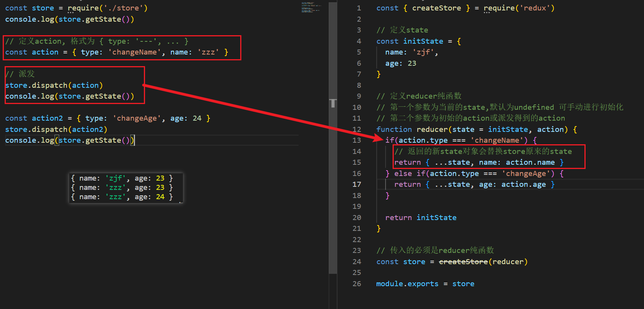Click 'return { ...state, age: action.age }' line
This screenshot has height=309, width=644.
point(475,184)
